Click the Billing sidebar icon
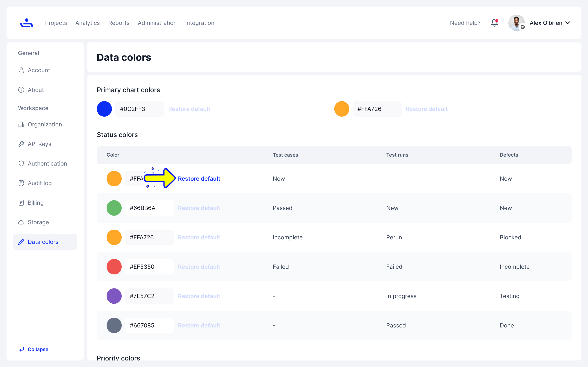 [x=21, y=203]
